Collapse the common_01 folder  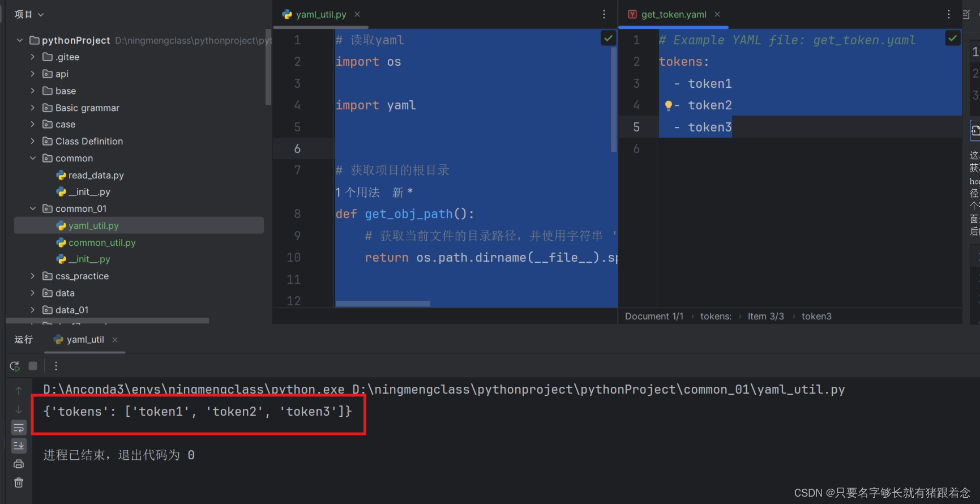tap(33, 209)
